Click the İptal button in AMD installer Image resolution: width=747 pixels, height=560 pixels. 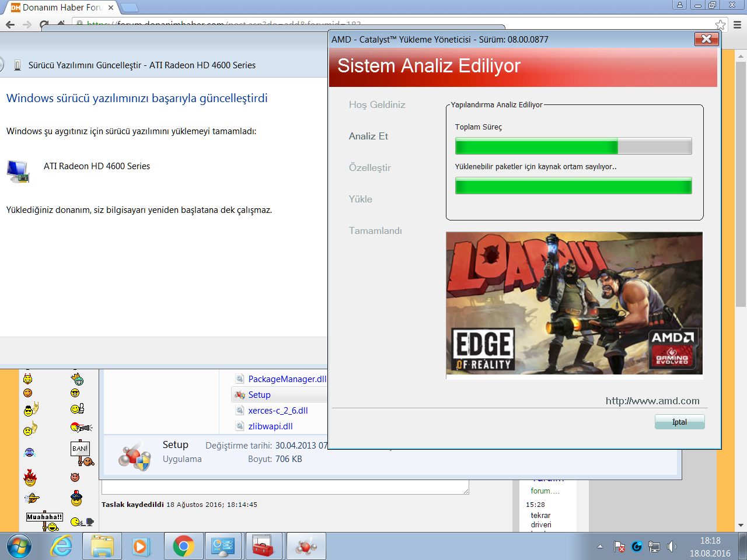coord(679,422)
